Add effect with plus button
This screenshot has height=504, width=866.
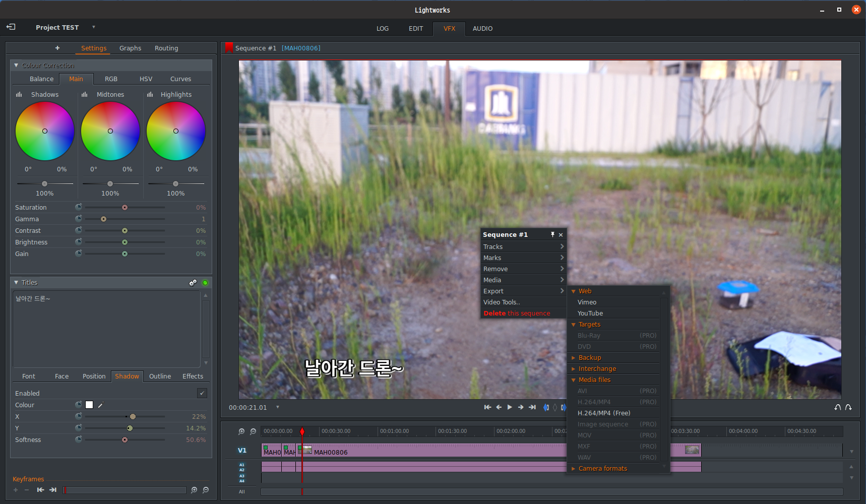(57, 48)
